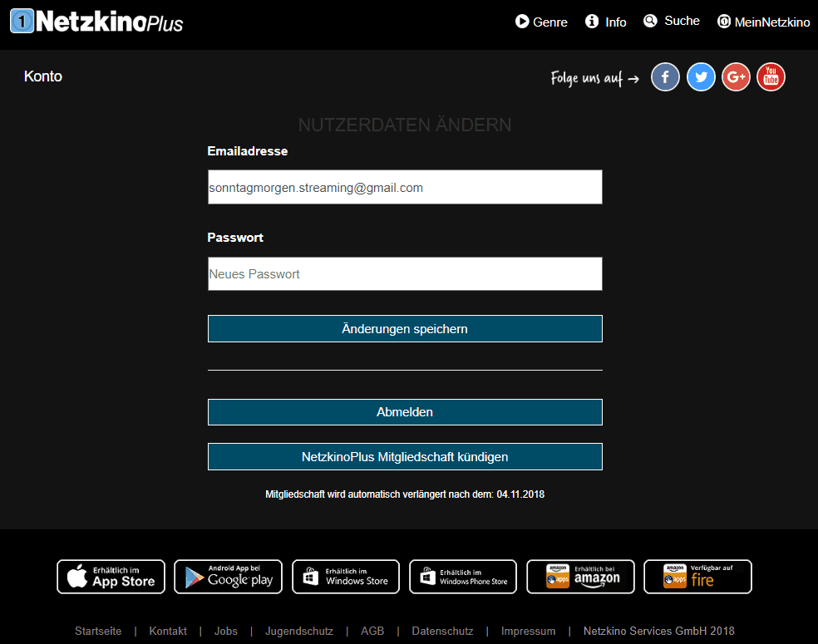Viewport: 818px width, 644px height.
Task: Open the YouTube channel icon
Action: click(x=771, y=77)
